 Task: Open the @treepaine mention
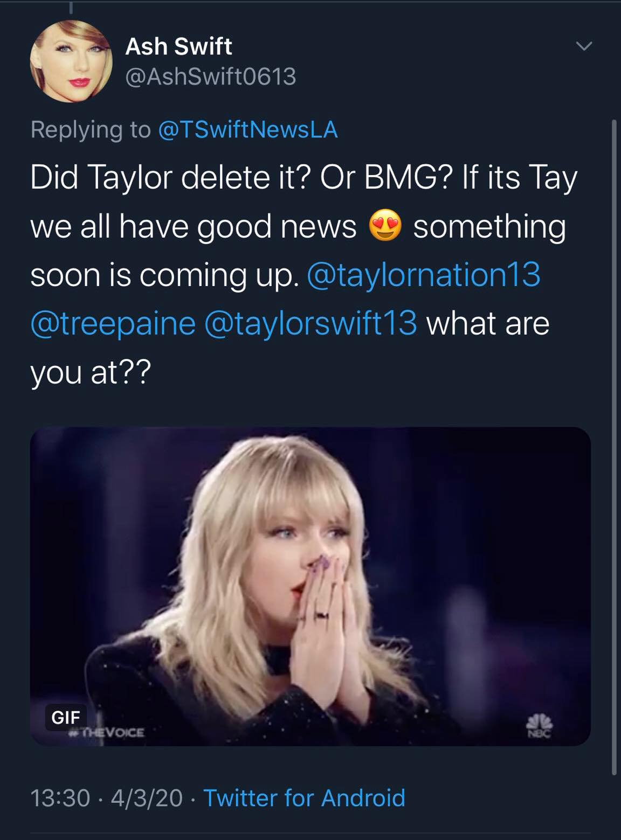[113, 323]
